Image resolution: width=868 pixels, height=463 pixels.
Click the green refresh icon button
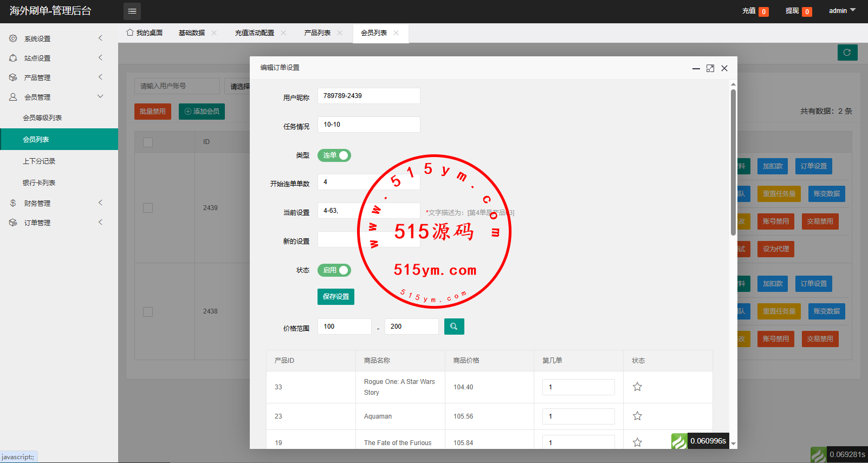pos(847,53)
